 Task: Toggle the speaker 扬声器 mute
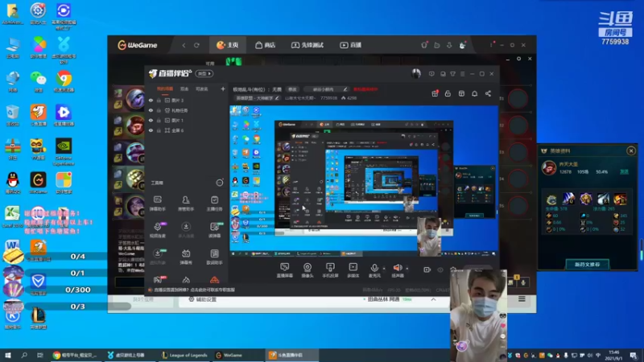[x=397, y=270]
